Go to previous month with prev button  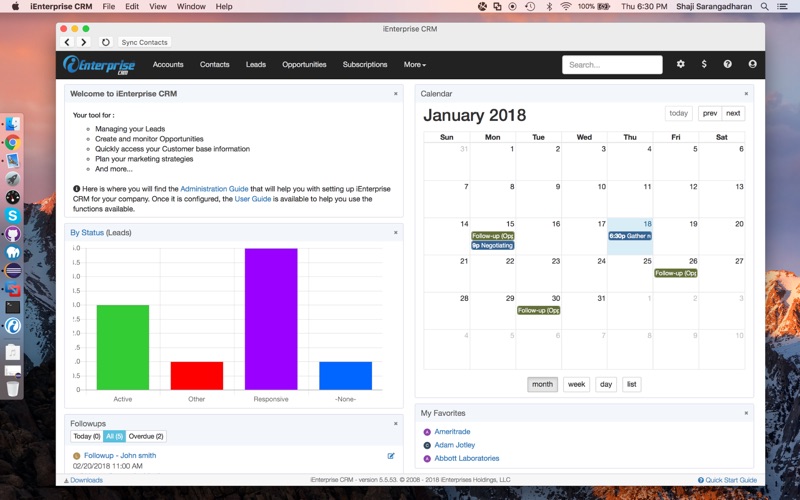pos(710,113)
